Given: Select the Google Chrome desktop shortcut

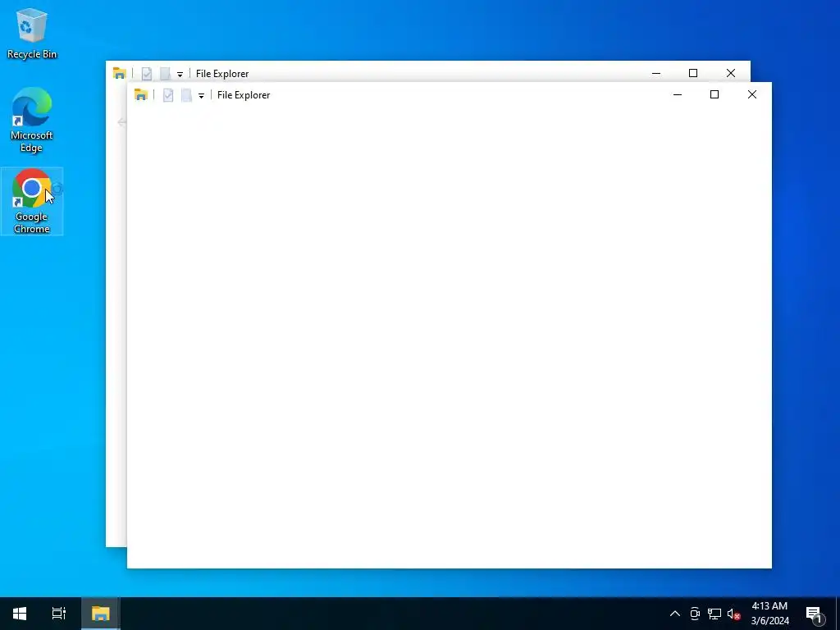Looking at the screenshot, I should 32,202.
